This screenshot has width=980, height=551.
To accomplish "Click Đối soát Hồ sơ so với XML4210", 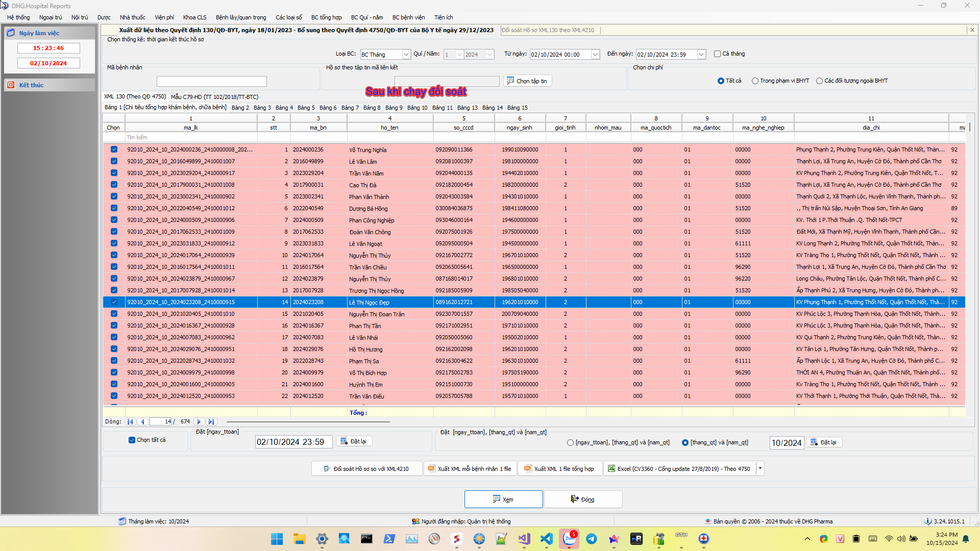I will click(366, 469).
